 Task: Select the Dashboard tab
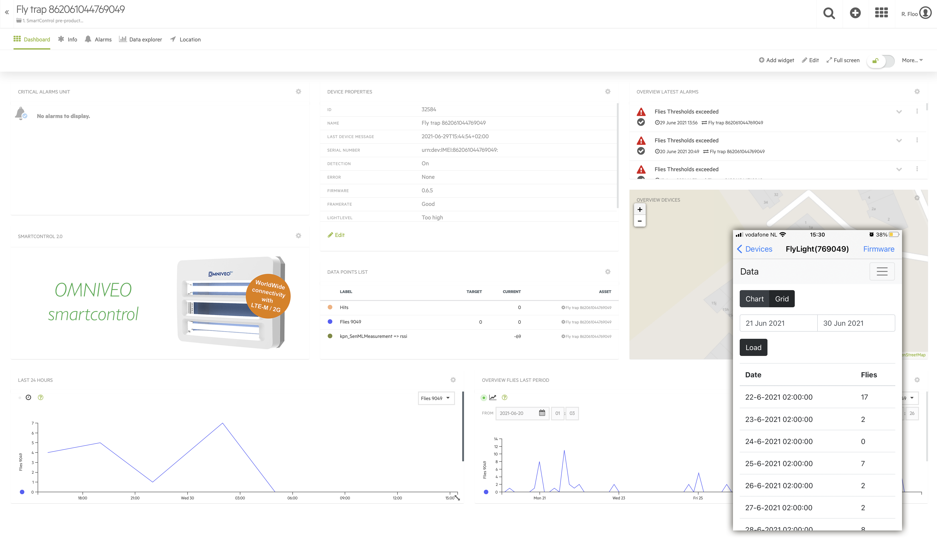32,39
